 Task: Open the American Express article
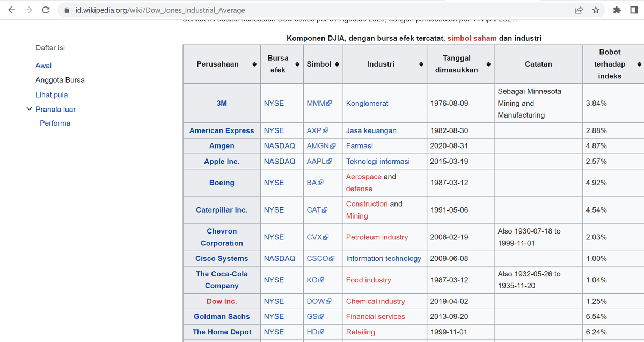click(222, 131)
